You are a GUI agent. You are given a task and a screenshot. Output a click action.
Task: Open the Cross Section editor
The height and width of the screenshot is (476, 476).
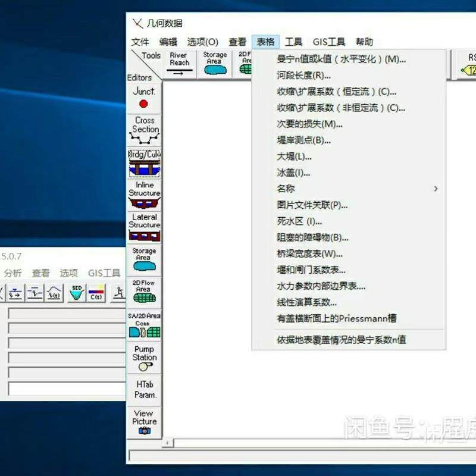[144, 130]
